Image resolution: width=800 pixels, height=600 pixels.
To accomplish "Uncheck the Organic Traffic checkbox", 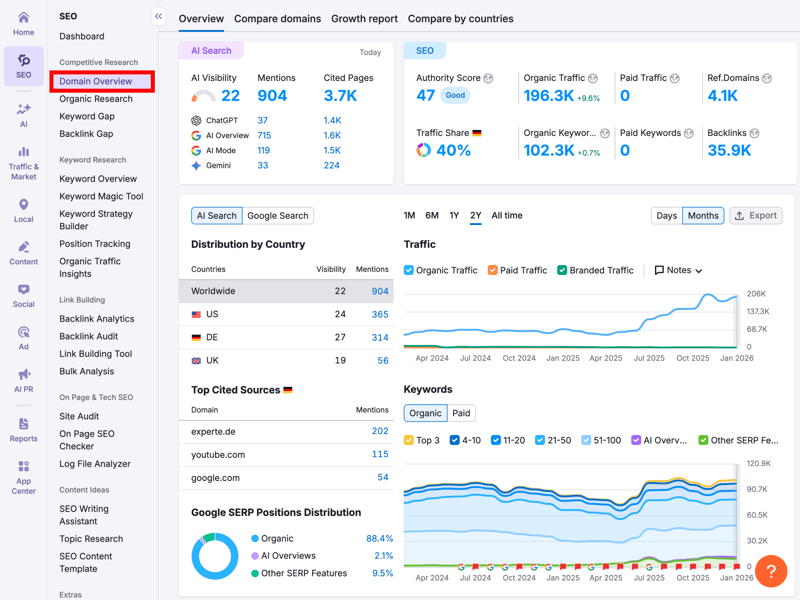I will 409,270.
